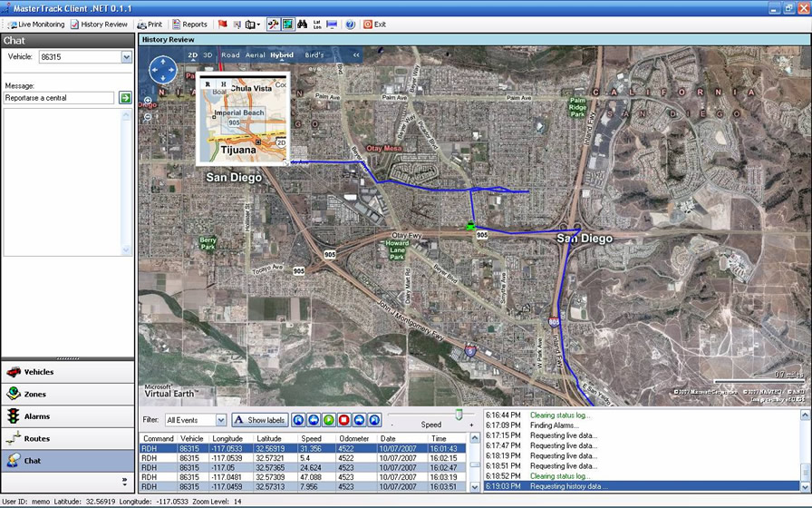The width and height of the screenshot is (812, 508).
Task: Click the Show labels button
Action: pyautogui.click(x=260, y=420)
